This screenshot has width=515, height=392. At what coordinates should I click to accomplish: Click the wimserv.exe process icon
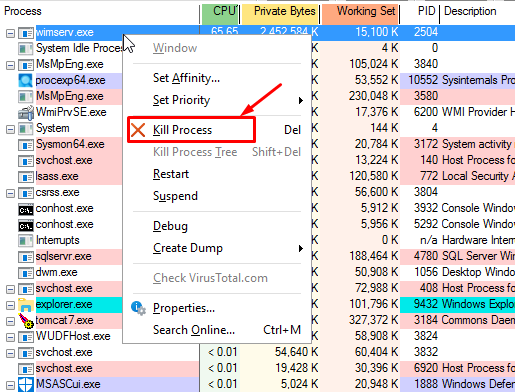pyautogui.click(x=26, y=33)
